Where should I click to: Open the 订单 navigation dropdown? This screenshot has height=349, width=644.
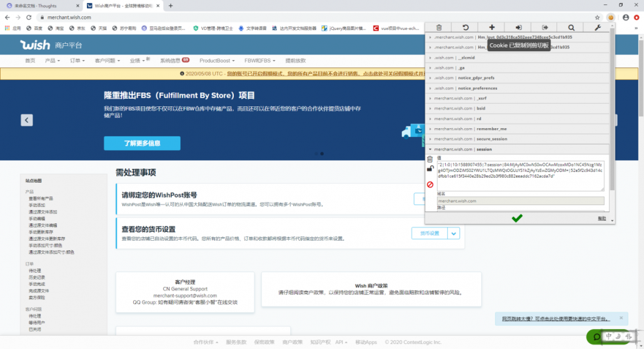coord(77,61)
